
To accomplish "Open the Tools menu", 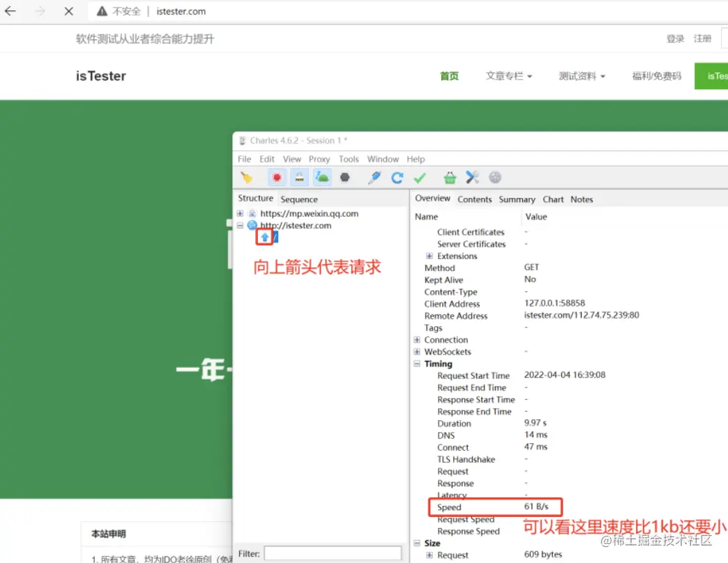I will (x=349, y=159).
